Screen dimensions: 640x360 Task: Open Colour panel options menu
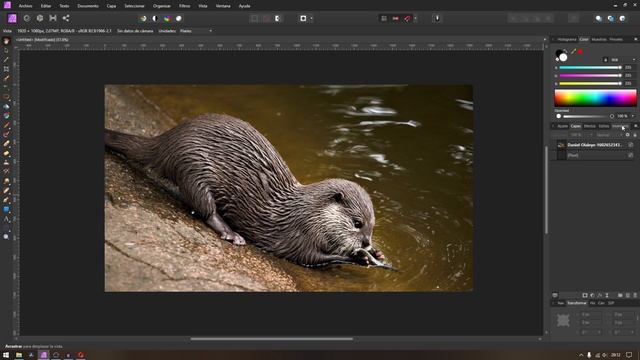635,40
